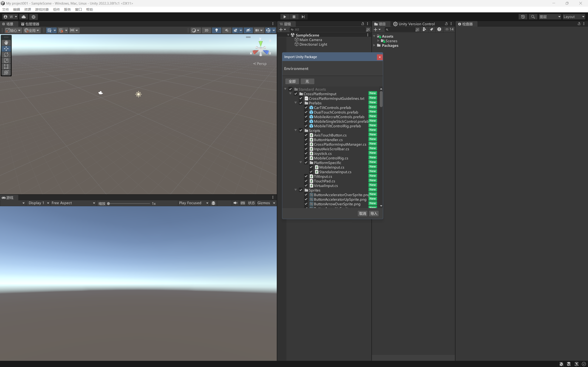Click 导入 button to import package

click(373, 213)
